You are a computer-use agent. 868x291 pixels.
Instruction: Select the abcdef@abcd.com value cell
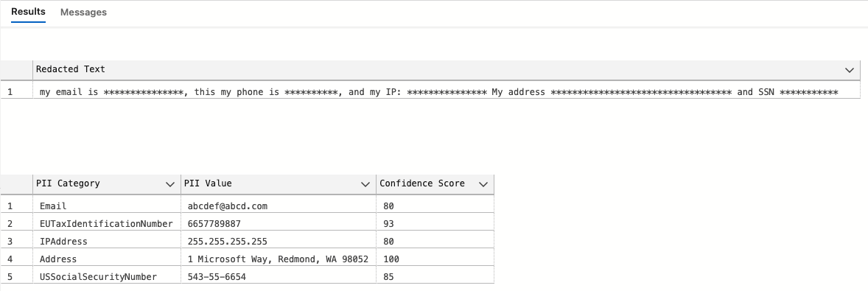(x=279, y=206)
